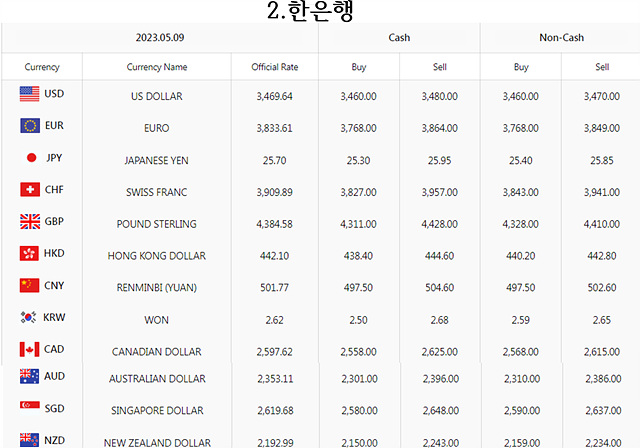This screenshot has width=640, height=448.
Task: Click the 2023.05.09 date header
Action: (x=160, y=38)
